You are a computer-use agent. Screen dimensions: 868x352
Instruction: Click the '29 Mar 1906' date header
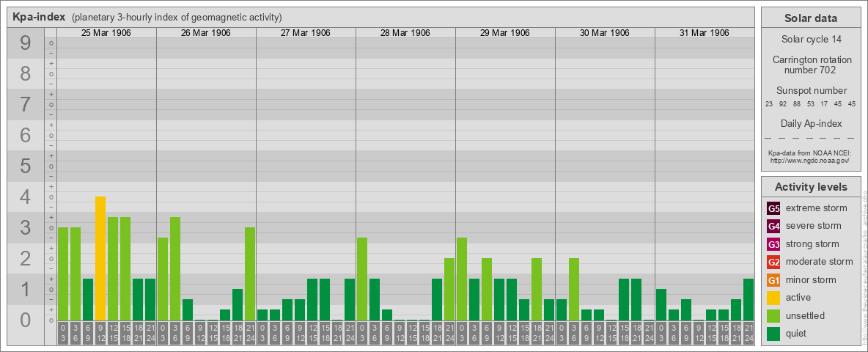tap(505, 33)
